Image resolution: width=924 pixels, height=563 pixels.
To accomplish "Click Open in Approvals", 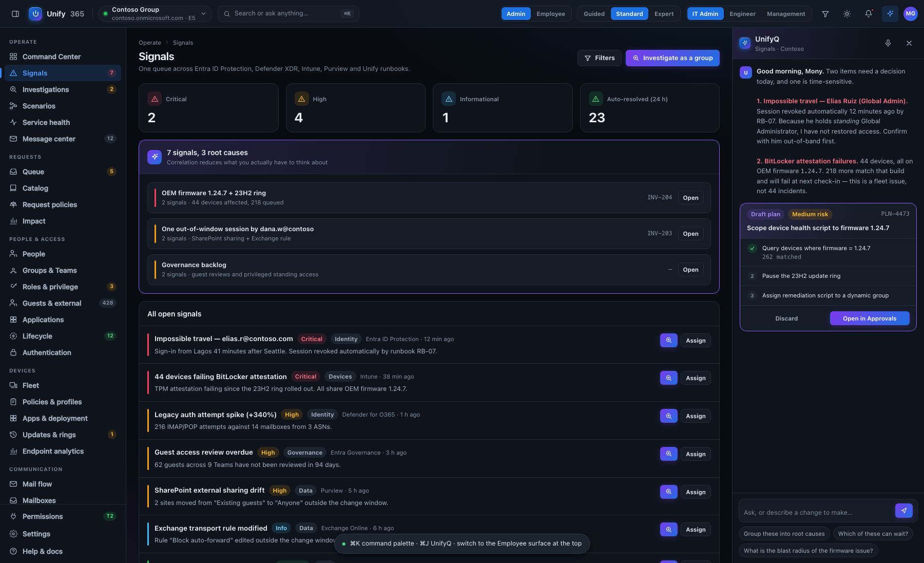I will click(870, 318).
